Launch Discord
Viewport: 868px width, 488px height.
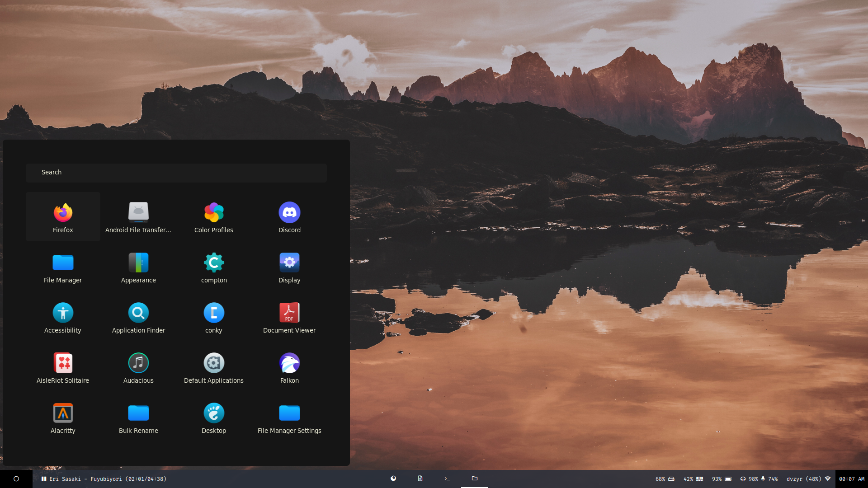coord(289,217)
